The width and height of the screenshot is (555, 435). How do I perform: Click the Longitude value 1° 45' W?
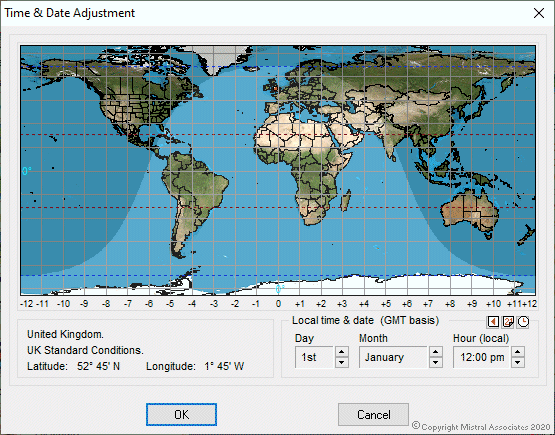click(x=224, y=366)
